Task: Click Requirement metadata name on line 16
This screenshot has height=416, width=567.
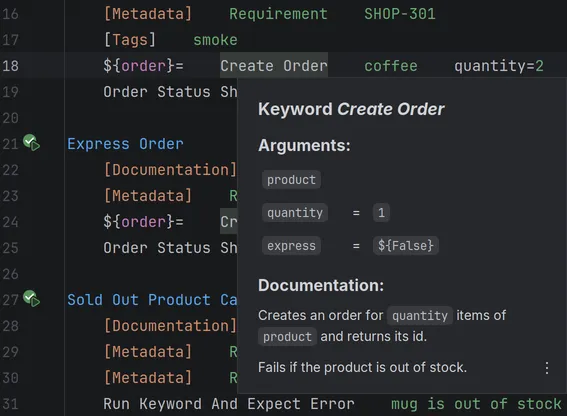Action: click(278, 14)
